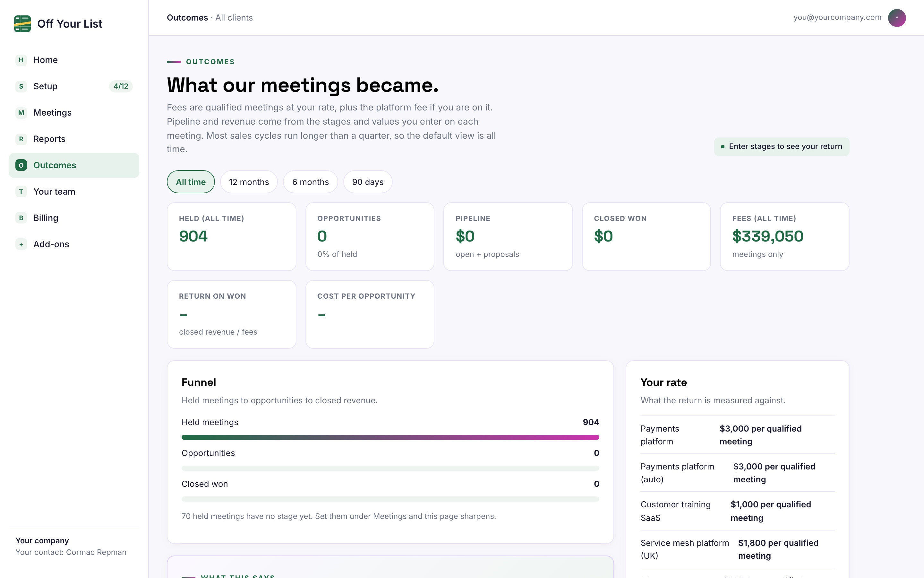Click the Your rate heading
Screen dimensions: 924x578
663,382
